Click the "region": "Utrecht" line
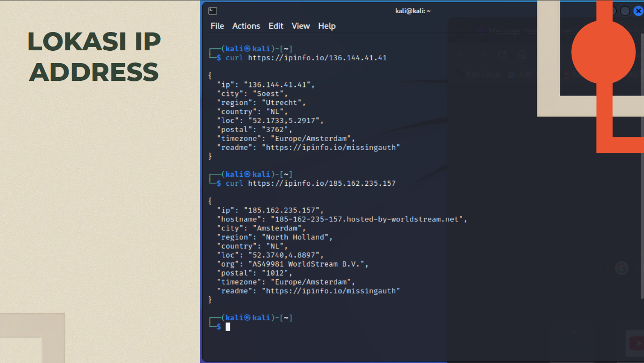The height and width of the screenshot is (363, 644). [261, 103]
